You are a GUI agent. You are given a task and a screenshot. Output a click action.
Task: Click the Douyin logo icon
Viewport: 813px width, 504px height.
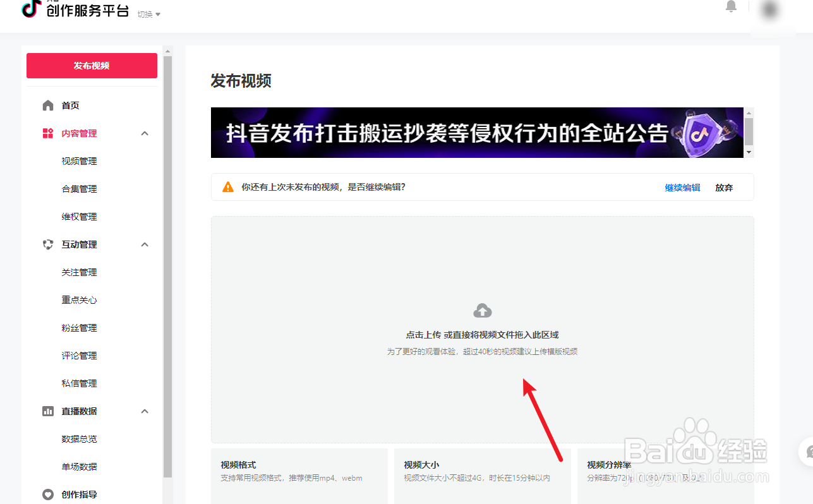[x=32, y=8]
